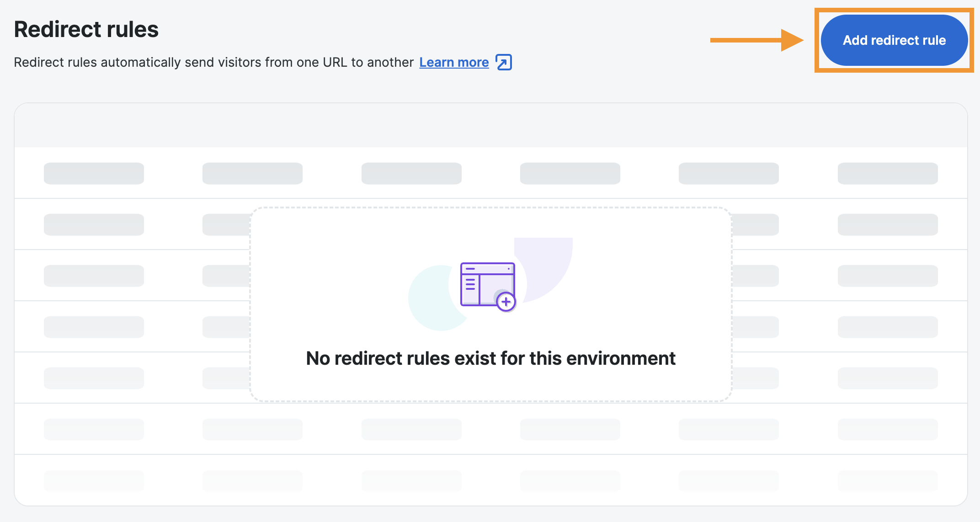Select the text 'No redirect rules exist for this environment'
This screenshot has height=522, width=980.
(x=490, y=358)
